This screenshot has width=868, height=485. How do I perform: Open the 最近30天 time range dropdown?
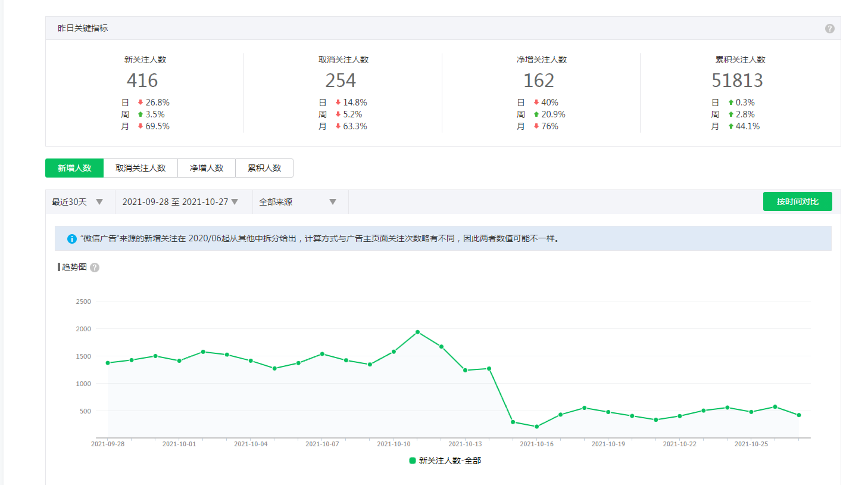78,202
